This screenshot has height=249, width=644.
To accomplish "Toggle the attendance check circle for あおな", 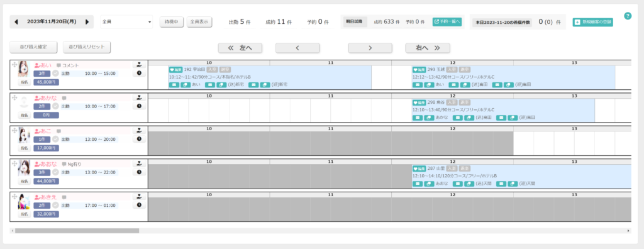I will tap(55, 172).
